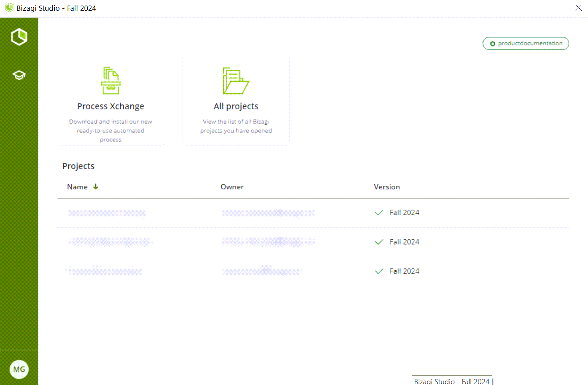Image resolution: width=588 pixels, height=385 pixels.
Task: Open the training graduation cap icon
Action: (x=19, y=75)
